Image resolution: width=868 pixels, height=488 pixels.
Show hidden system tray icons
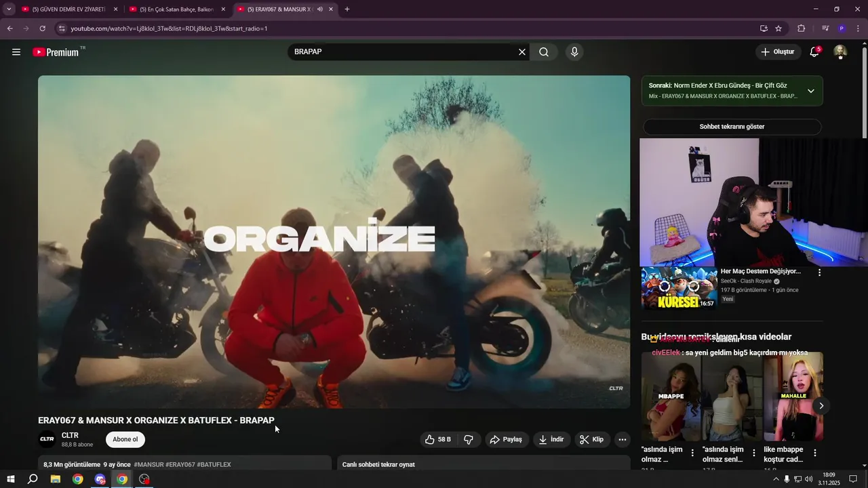(x=776, y=479)
